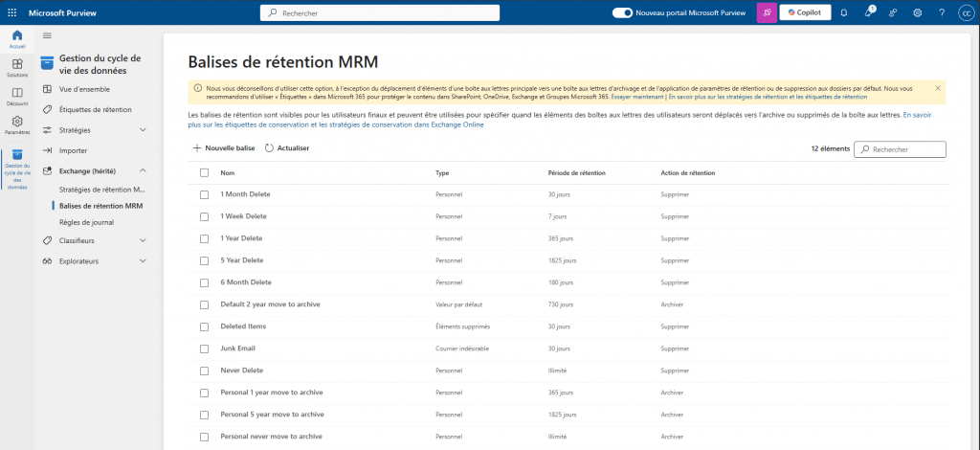Collapse the navigation with the hamburger icon
The height and width of the screenshot is (450, 980).
point(47,35)
